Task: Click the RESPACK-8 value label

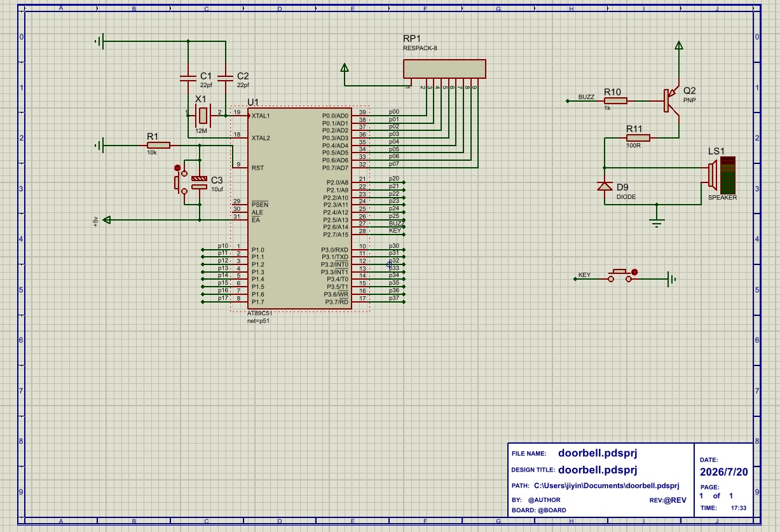Action: click(x=420, y=48)
